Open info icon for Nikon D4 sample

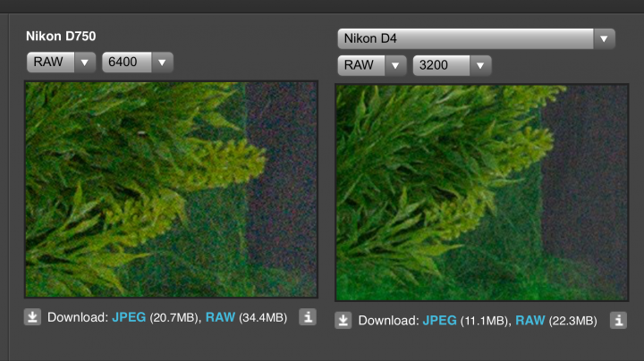(x=618, y=321)
